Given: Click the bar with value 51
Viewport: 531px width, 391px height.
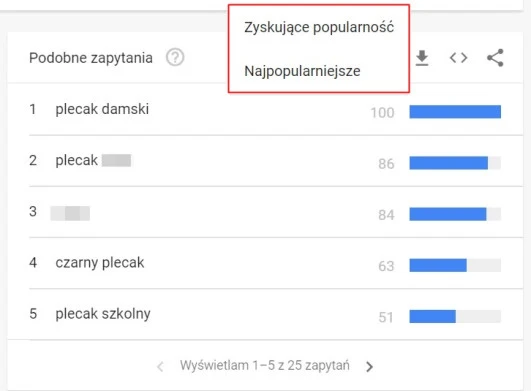Looking at the screenshot, I should pos(455,316).
